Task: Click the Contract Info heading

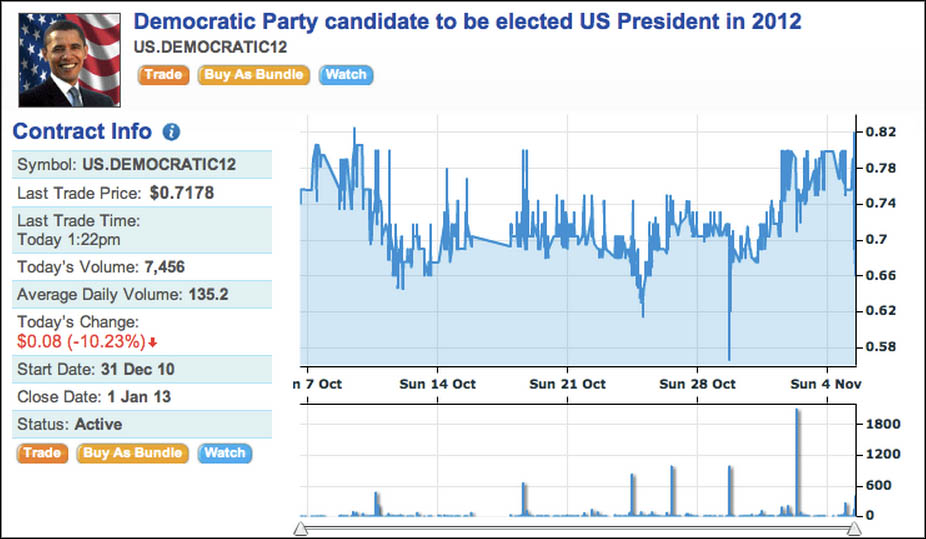Action: (82, 132)
